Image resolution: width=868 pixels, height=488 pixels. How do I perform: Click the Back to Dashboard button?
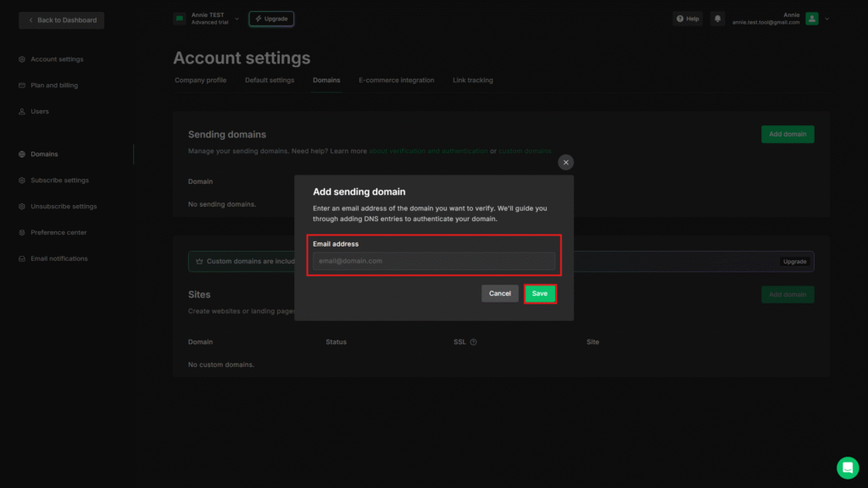pos(62,19)
